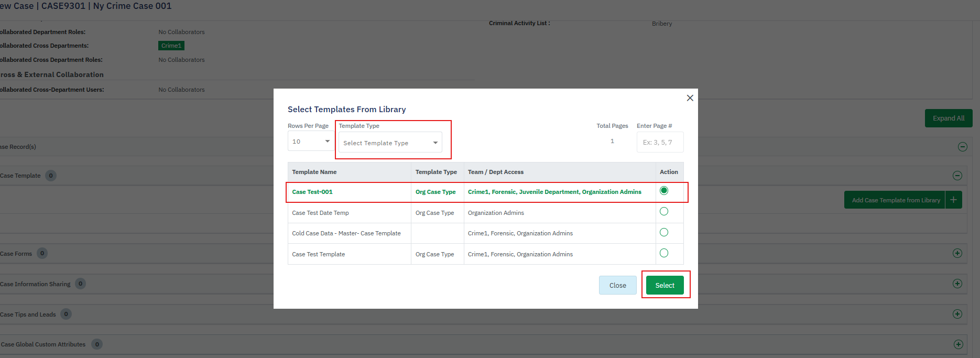Expand Case Information Sharing plus icon

[x=957, y=284]
